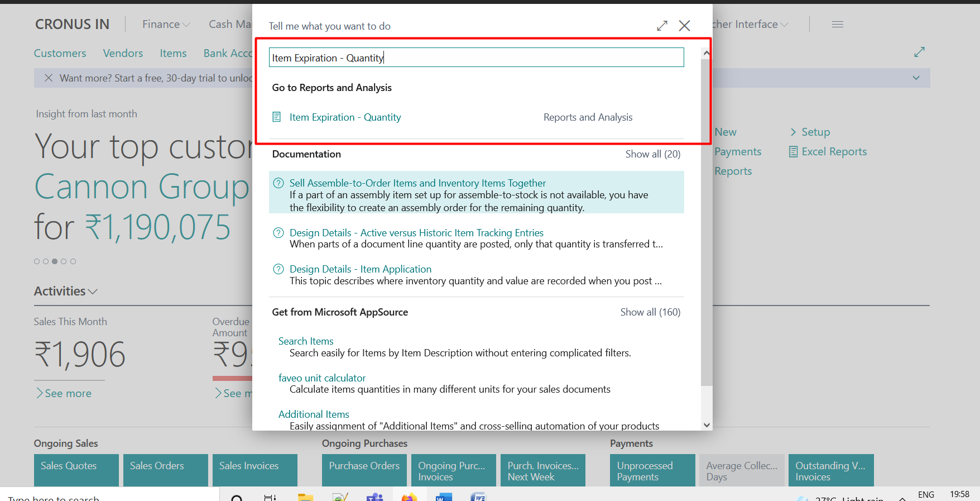
Task: Select the second headline carousel dot
Action: click(46, 261)
